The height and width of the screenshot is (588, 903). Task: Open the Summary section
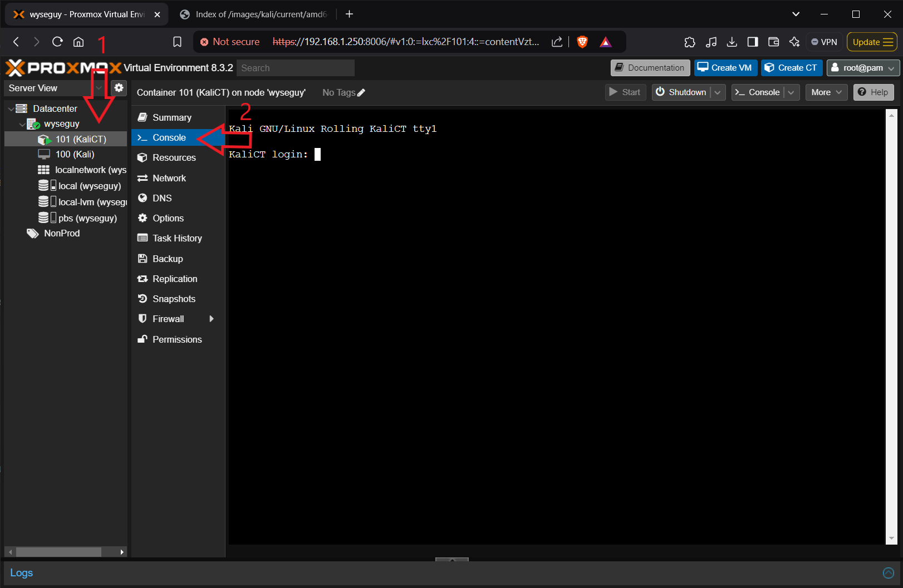178,117
